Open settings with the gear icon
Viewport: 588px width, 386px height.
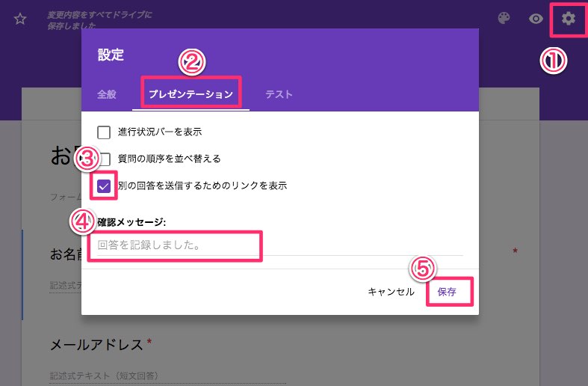568,19
